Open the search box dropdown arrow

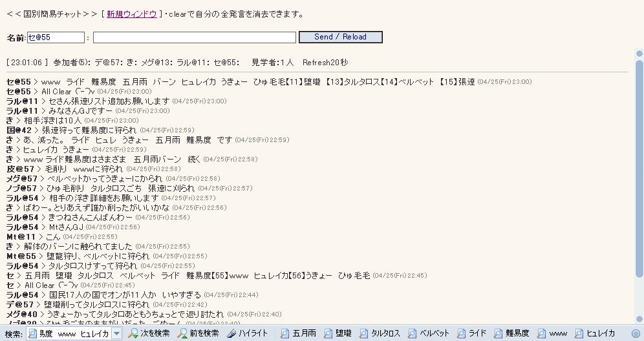click(x=116, y=334)
